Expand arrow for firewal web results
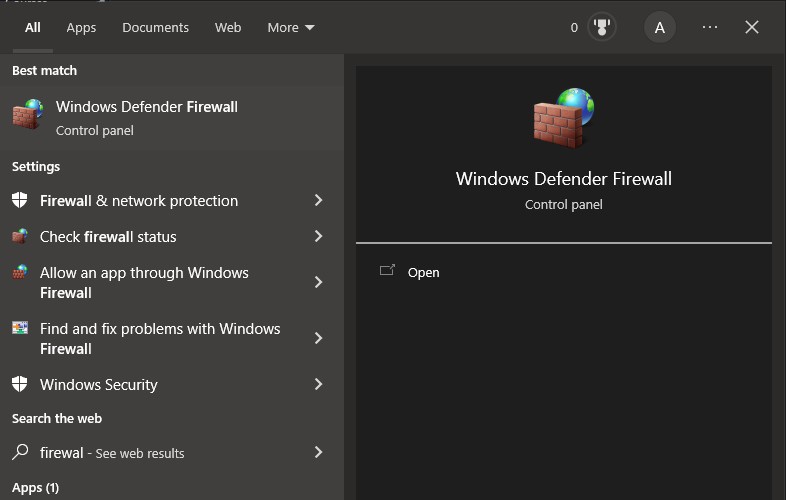This screenshot has height=500, width=786. (x=318, y=452)
